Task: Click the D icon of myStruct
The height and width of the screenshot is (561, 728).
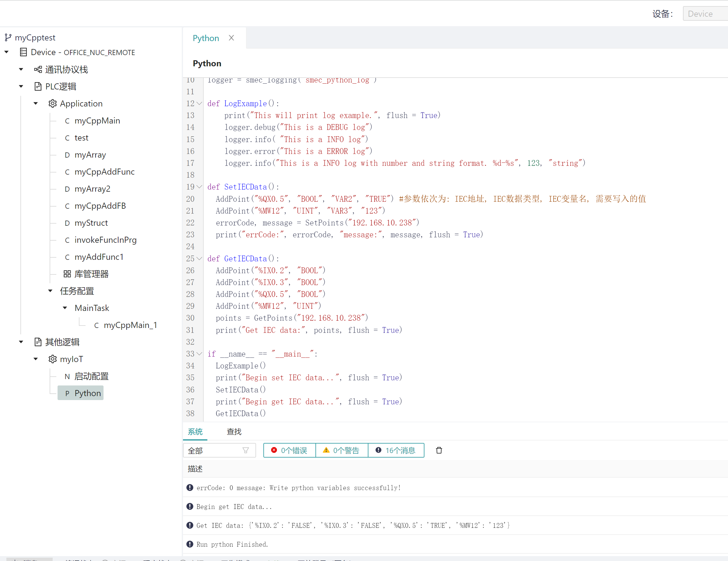Action: point(67,223)
